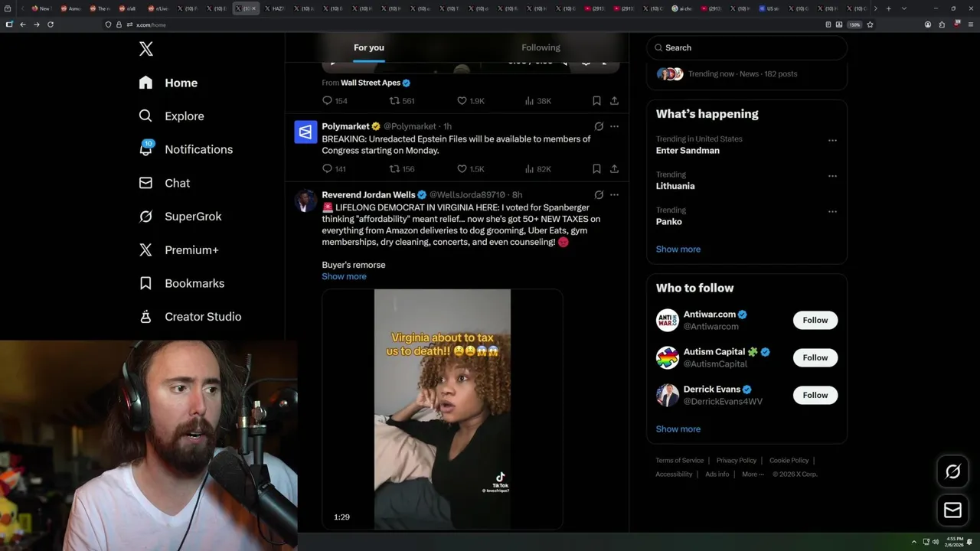
Task: Reply to the Polymarket post
Action: pyautogui.click(x=334, y=169)
